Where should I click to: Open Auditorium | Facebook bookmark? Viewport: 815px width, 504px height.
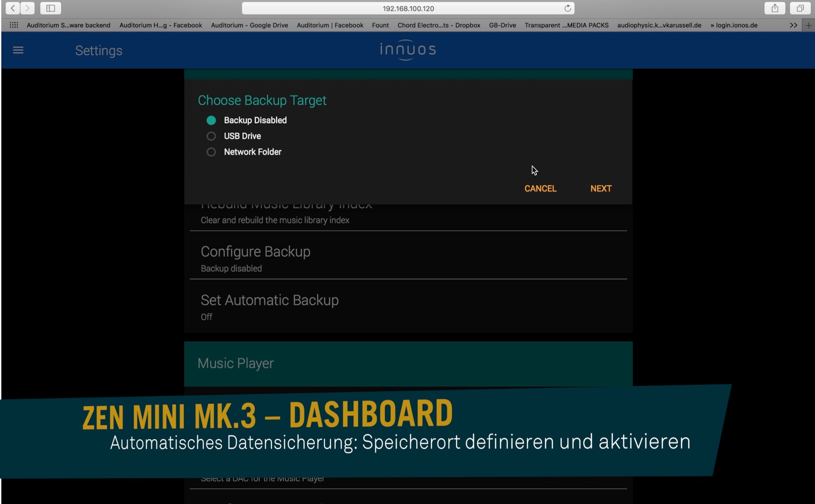(330, 25)
